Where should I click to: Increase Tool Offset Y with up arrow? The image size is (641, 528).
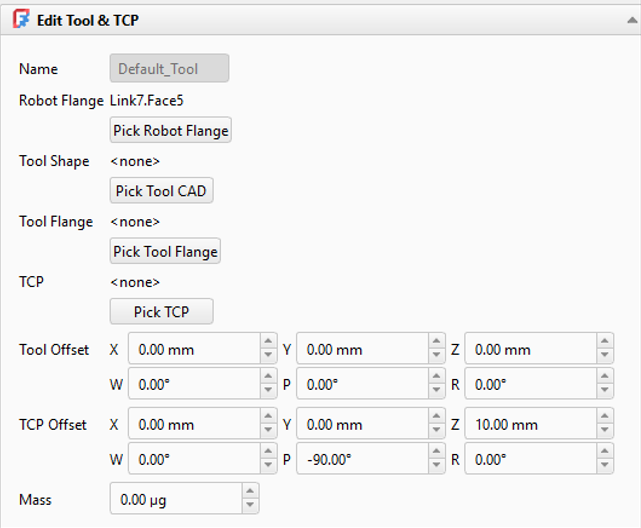tap(436, 341)
